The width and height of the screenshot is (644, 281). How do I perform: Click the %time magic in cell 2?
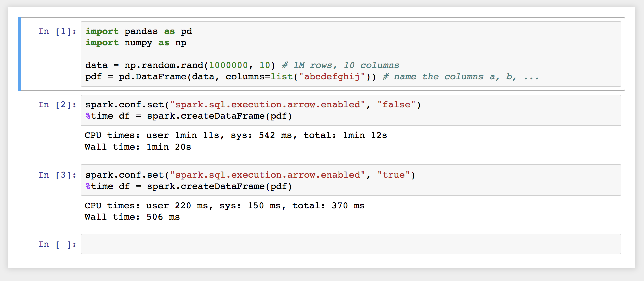point(99,116)
